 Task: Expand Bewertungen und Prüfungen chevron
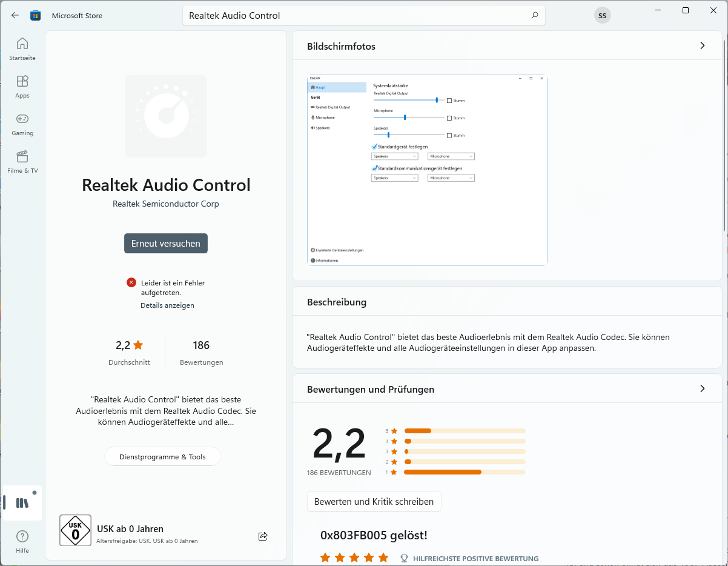pos(703,389)
